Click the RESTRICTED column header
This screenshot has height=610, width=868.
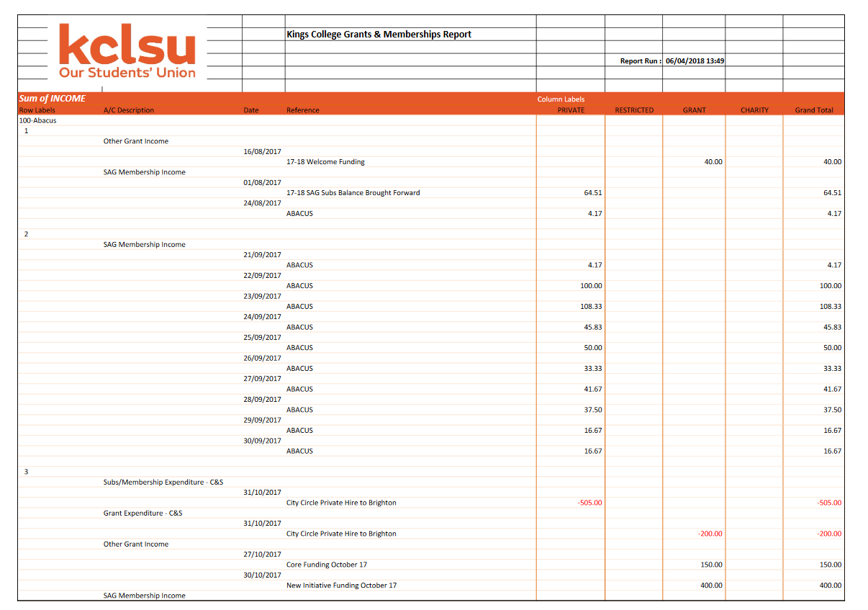coord(634,110)
